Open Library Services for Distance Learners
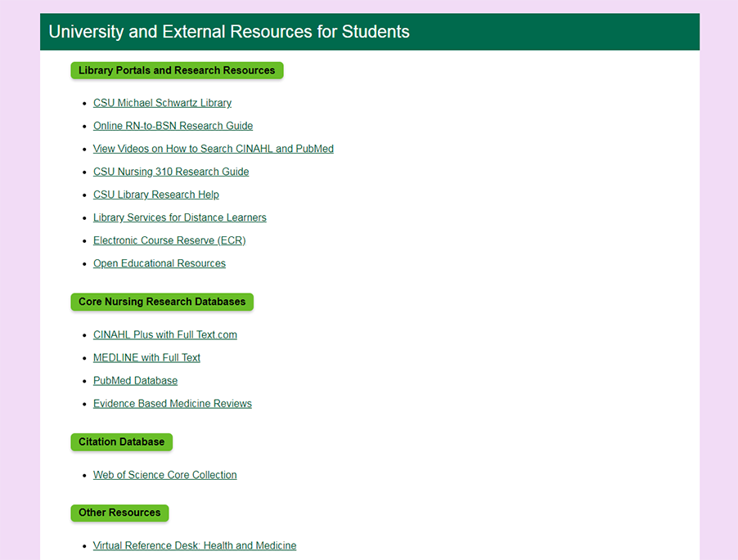 click(x=179, y=217)
